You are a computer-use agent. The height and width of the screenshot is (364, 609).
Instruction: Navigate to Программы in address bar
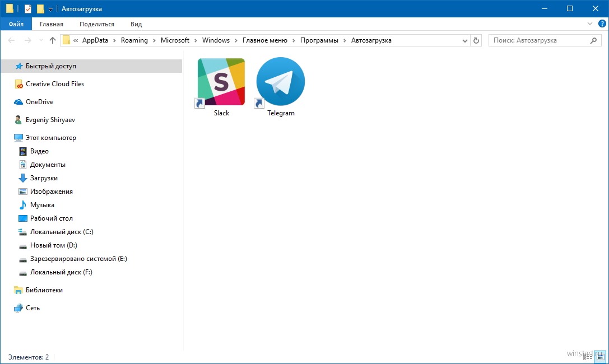(x=319, y=40)
